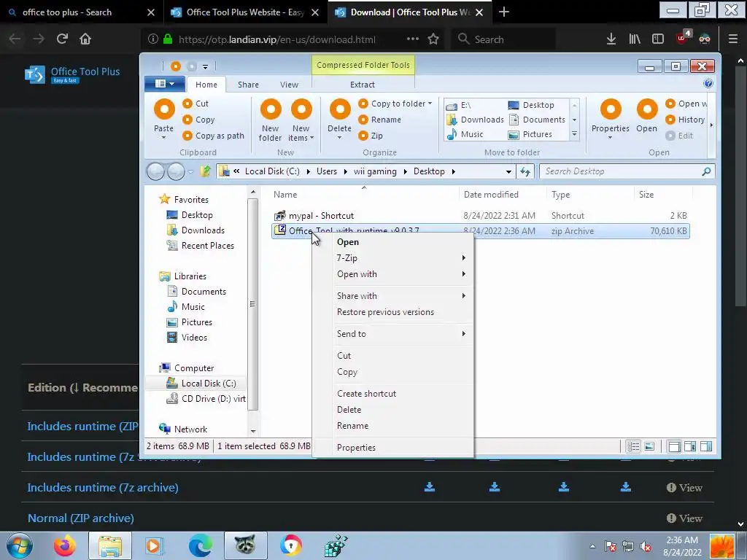Show hidden tray icons arrow on taskbar

point(592,546)
